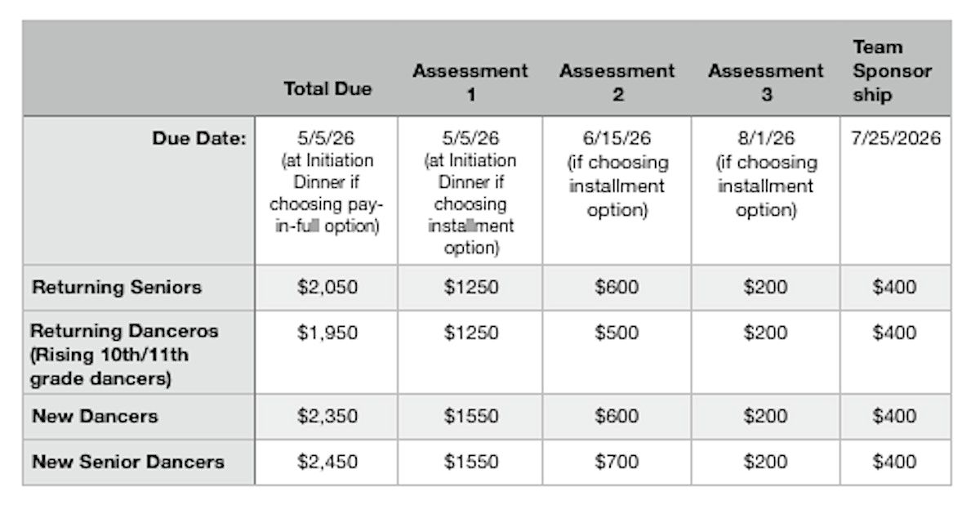Select the Assessment 1 column header

(470, 82)
